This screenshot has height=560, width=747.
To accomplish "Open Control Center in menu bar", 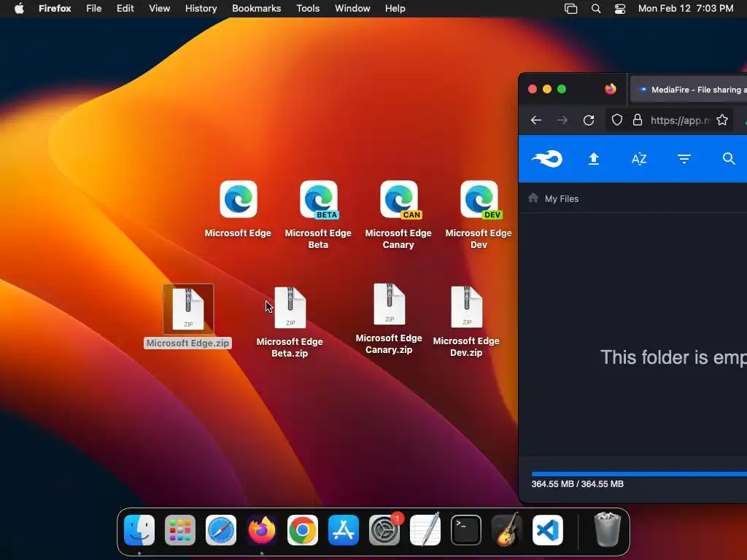I will tap(620, 9).
